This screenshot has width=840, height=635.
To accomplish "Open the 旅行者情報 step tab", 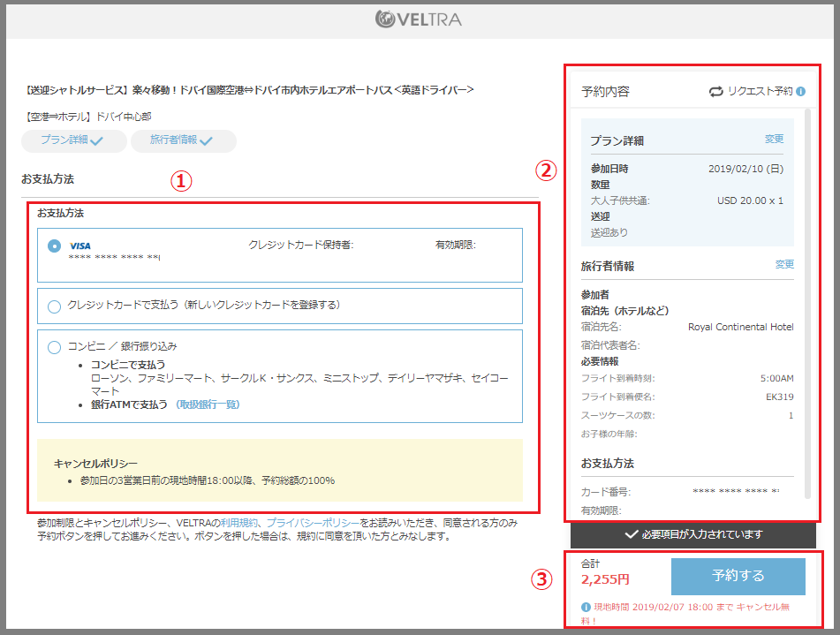I will pos(183,141).
